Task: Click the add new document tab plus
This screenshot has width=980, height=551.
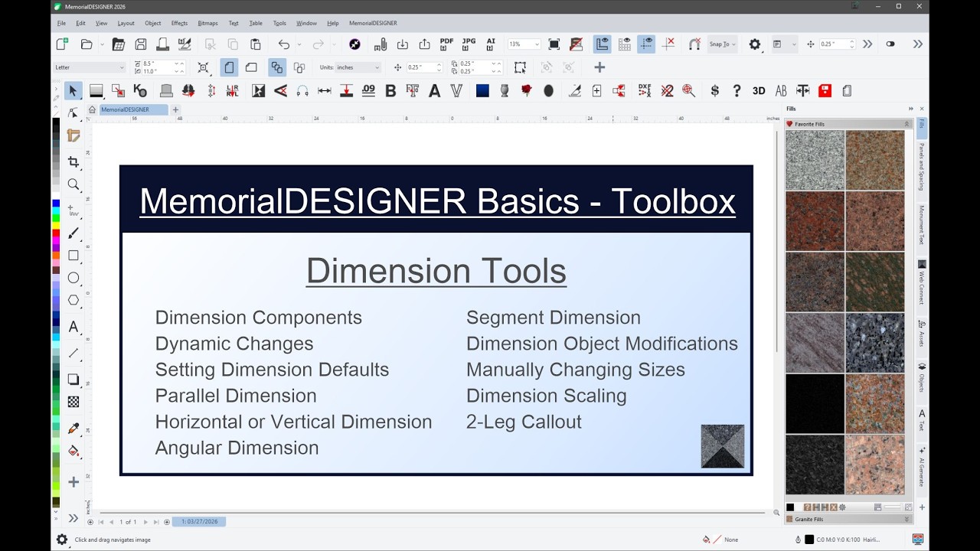Action: pos(175,109)
